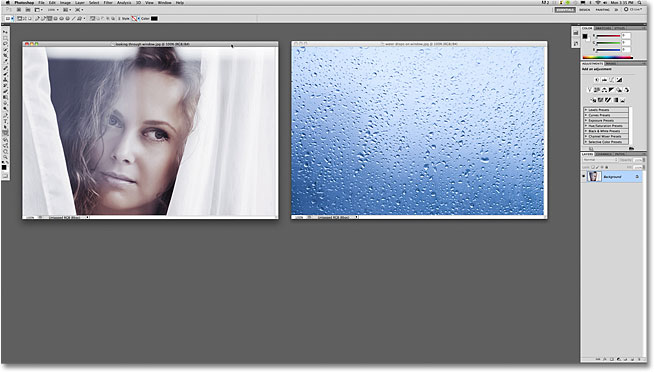Pick a color from the spectrum ramp
This screenshot has height=372, width=654.
pos(608,58)
